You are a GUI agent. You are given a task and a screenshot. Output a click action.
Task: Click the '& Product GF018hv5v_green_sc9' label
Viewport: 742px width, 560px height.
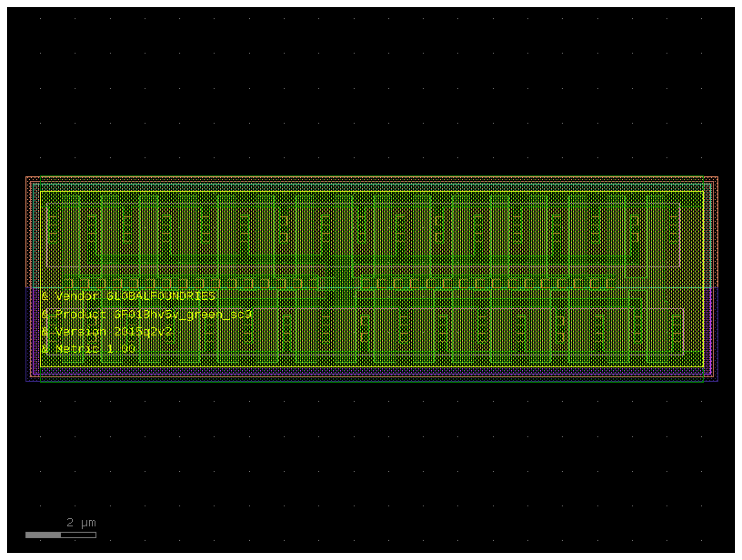[146, 314]
